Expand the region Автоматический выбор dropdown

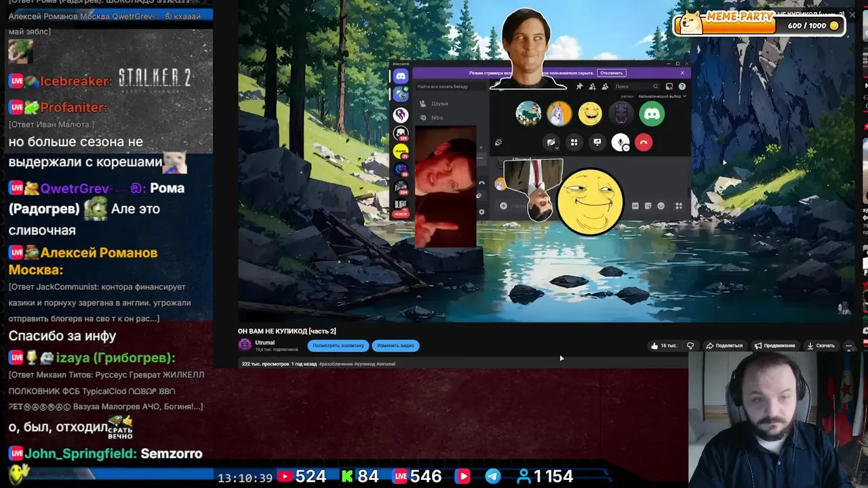(x=663, y=96)
